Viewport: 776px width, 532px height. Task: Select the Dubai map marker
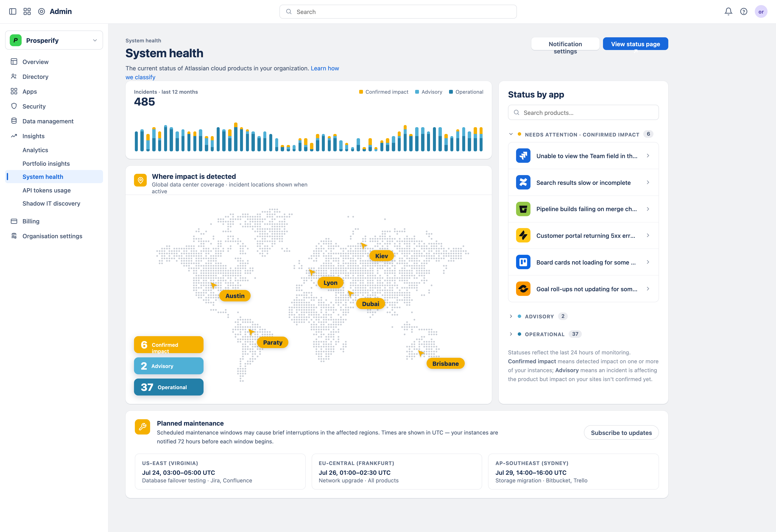pos(370,304)
